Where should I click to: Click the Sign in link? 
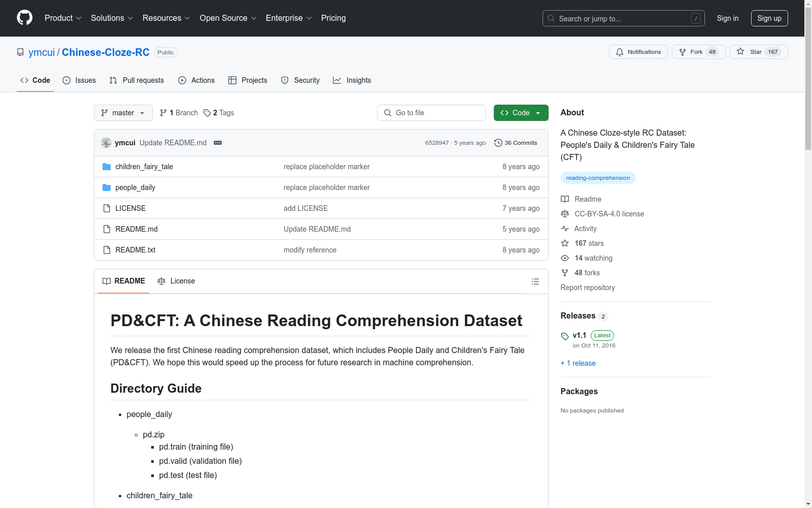(x=728, y=18)
